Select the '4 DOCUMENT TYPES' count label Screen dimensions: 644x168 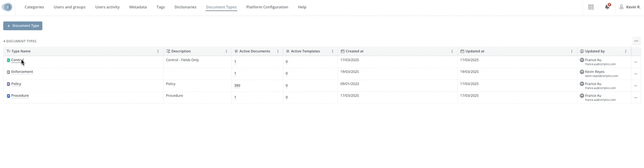point(20,41)
